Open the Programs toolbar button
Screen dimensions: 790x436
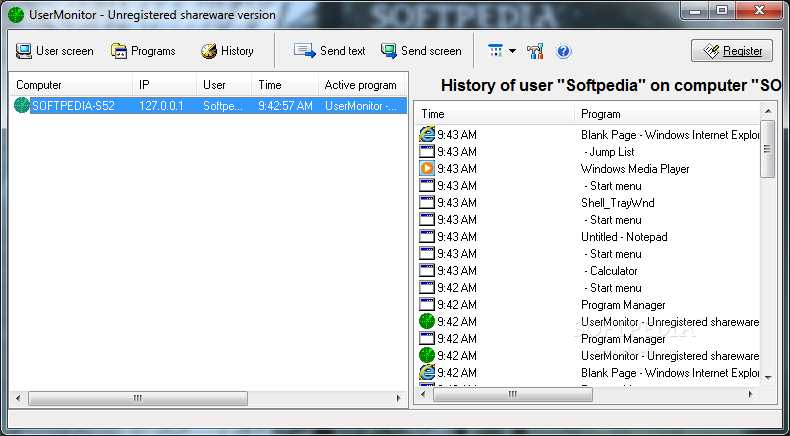[143, 51]
